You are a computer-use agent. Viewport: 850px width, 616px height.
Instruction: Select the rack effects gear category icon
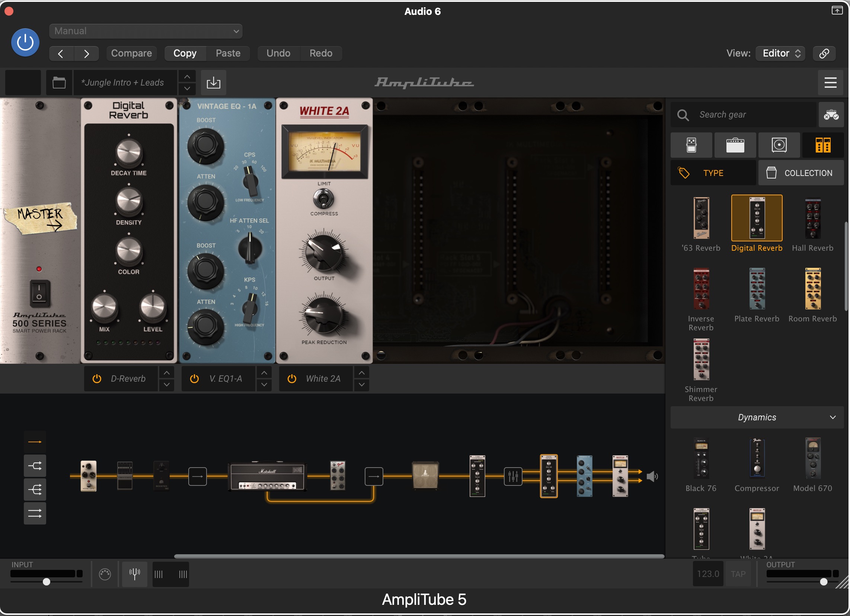822,145
